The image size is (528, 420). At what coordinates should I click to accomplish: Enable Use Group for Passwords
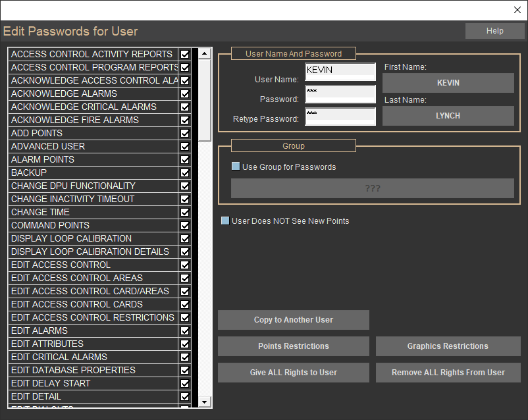pos(236,167)
